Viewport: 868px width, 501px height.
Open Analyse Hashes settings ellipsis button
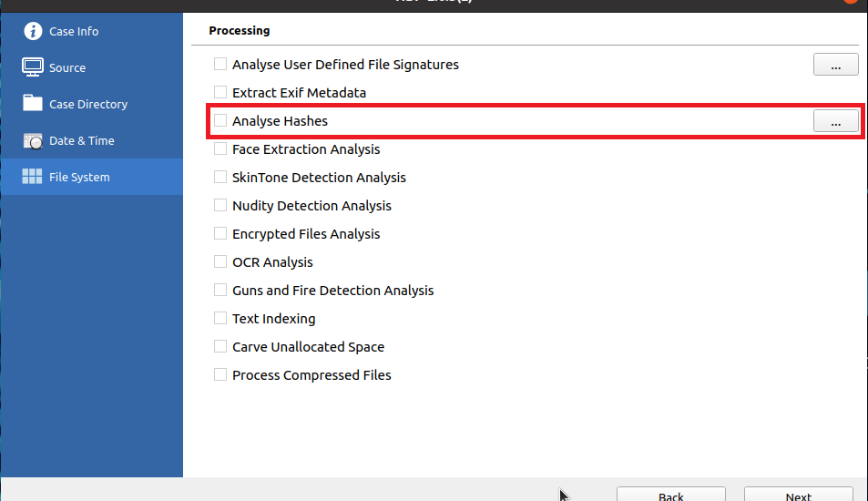pos(836,120)
